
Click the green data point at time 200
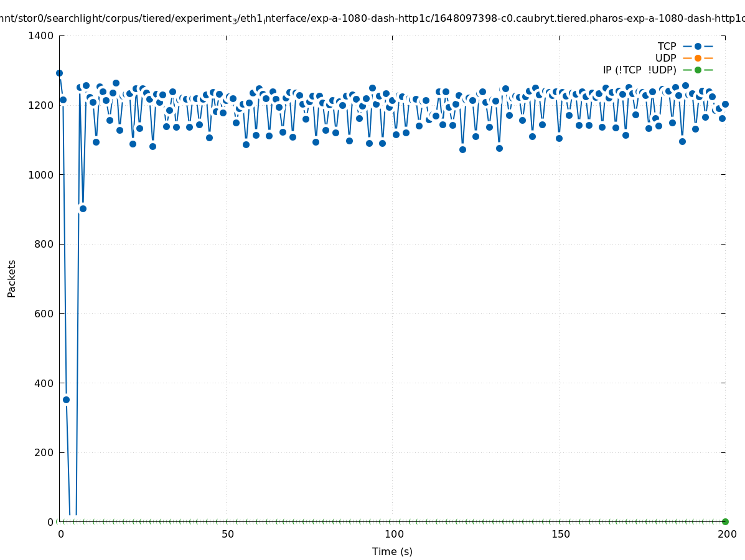tap(725, 521)
